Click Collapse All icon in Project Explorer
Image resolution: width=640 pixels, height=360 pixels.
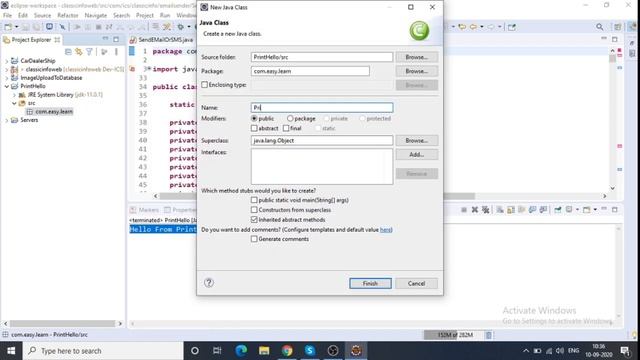pyautogui.click(x=68, y=52)
